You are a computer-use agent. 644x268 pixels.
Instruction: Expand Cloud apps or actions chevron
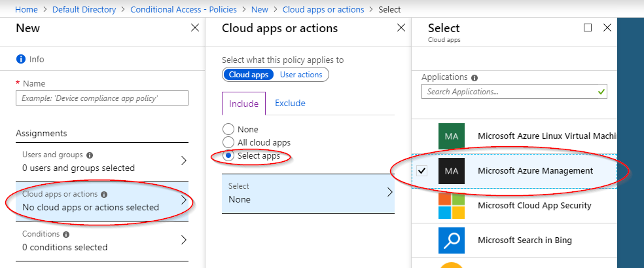point(184,200)
